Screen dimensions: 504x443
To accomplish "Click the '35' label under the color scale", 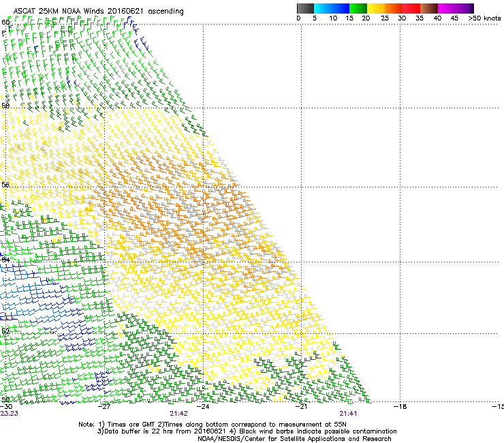I will 420,18.
